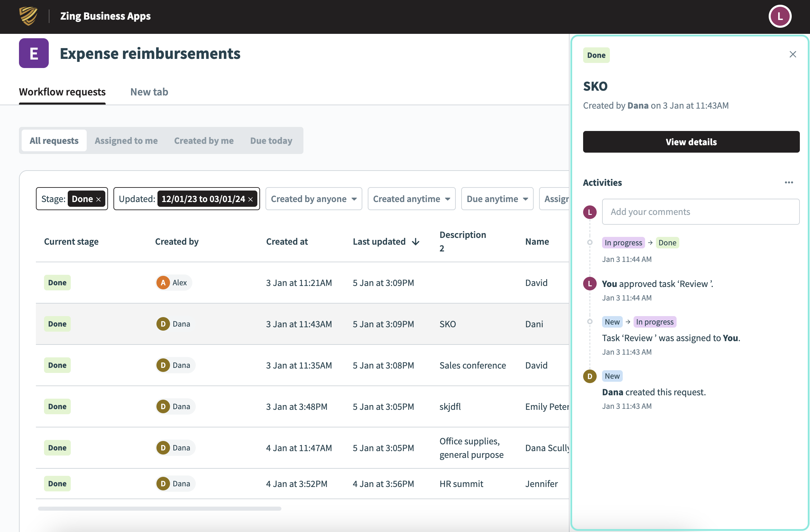Viewport: 810px width, 532px height.
Task: Click the Add your comments field
Action: [700, 212]
